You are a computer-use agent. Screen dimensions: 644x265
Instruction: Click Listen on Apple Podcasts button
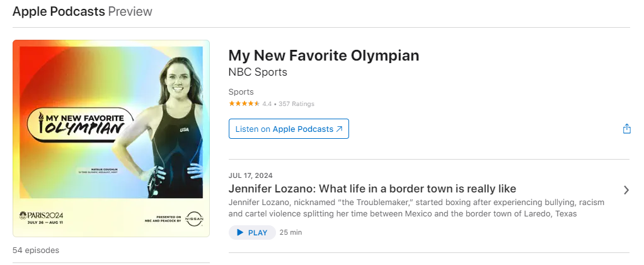point(289,129)
